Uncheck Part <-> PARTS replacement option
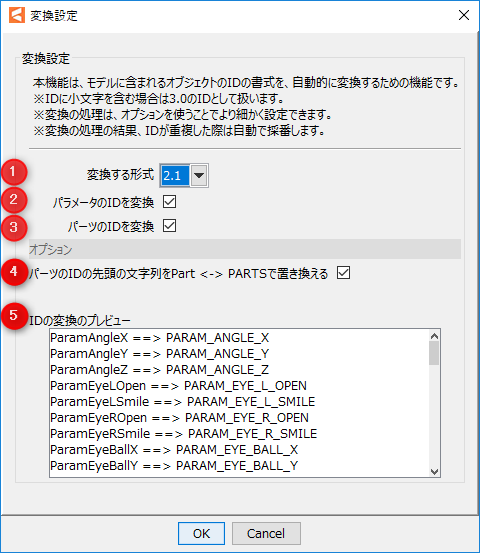Image resolution: width=480 pixels, height=553 pixels. pyautogui.click(x=343, y=273)
